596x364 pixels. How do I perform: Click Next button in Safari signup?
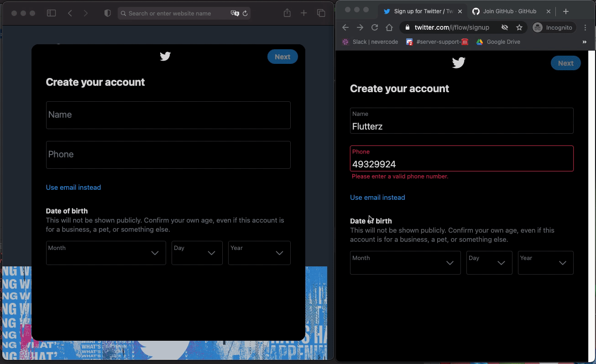coord(282,57)
